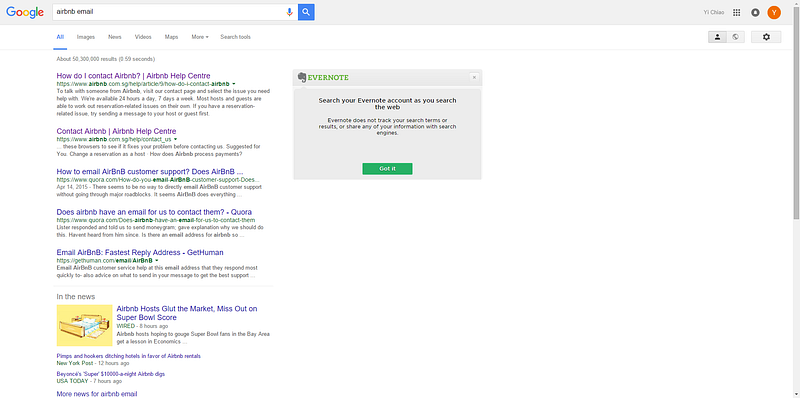Open How do I contact Airbnb result
The image size is (800, 398).
click(133, 76)
